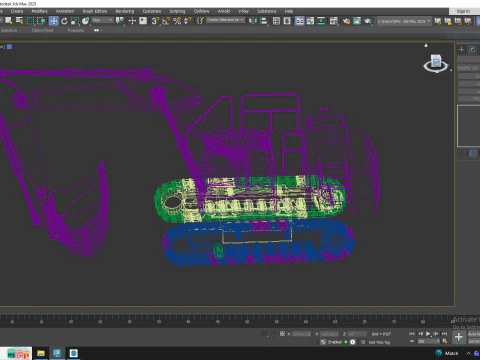Open Render Setup teapot icon

[x=346, y=21]
